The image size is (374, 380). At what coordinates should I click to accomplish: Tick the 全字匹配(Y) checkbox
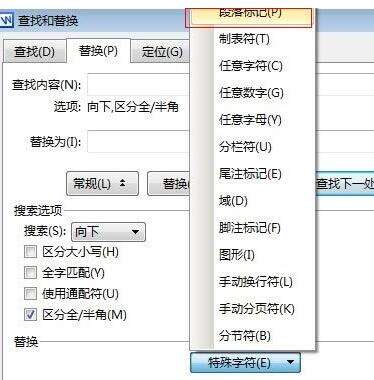coord(30,273)
